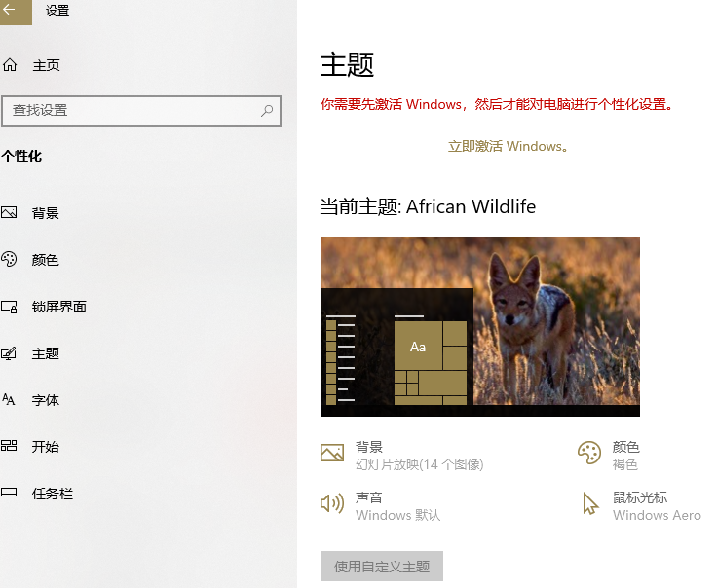Open theme 背景 slideshow setting
This screenshot has width=717, height=588.
(x=418, y=456)
